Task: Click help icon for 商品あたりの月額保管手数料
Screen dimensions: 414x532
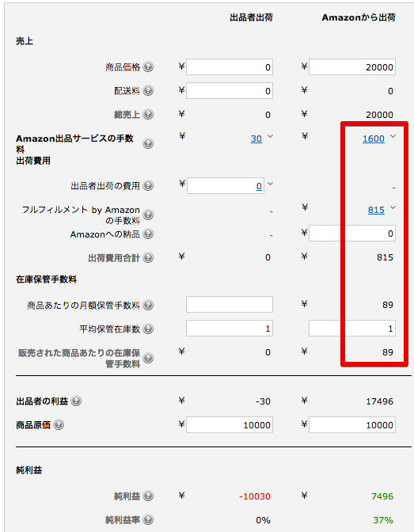Action: pos(148,305)
